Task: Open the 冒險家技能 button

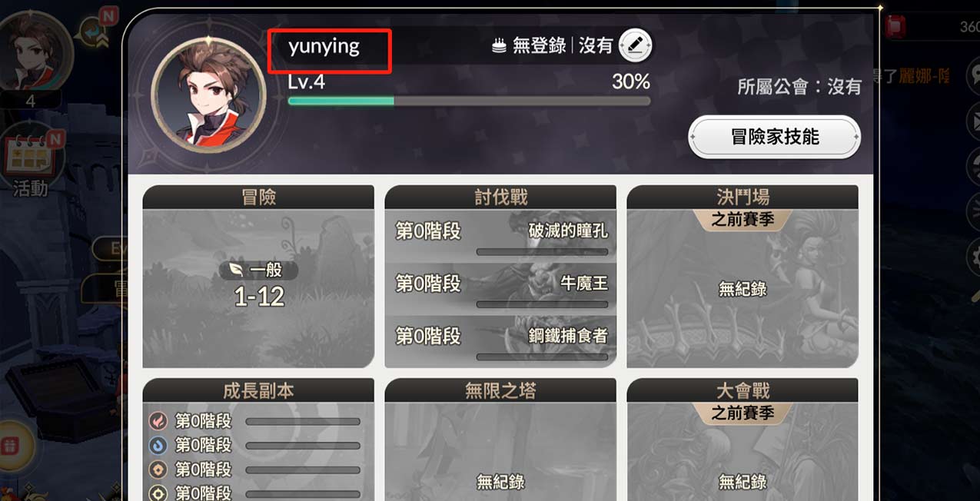Action: point(774,138)
